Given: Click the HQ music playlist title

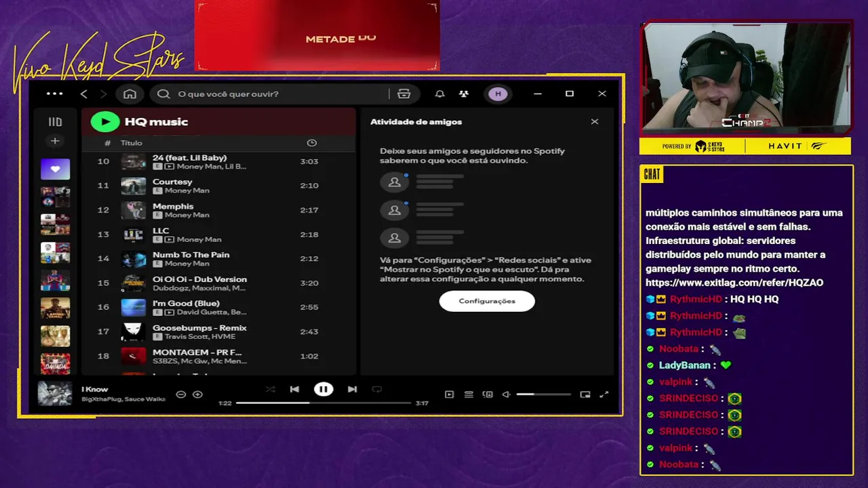Looking at the screenshot, I should pyautogui.click(x=156, y=122).
